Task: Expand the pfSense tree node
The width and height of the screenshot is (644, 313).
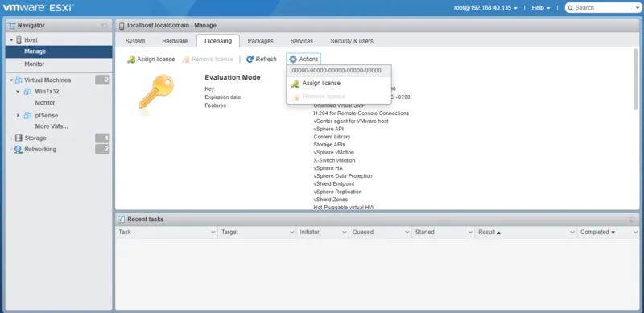Action: 18,115
